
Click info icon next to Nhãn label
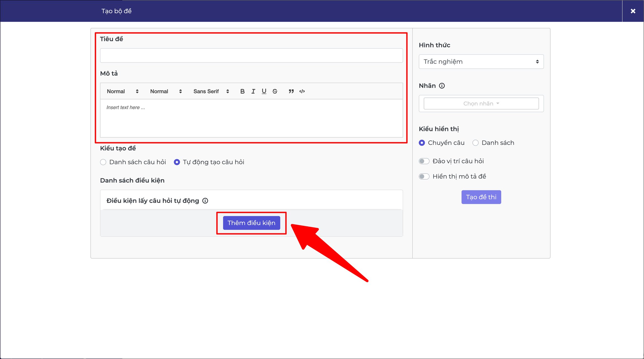(442, 86)
